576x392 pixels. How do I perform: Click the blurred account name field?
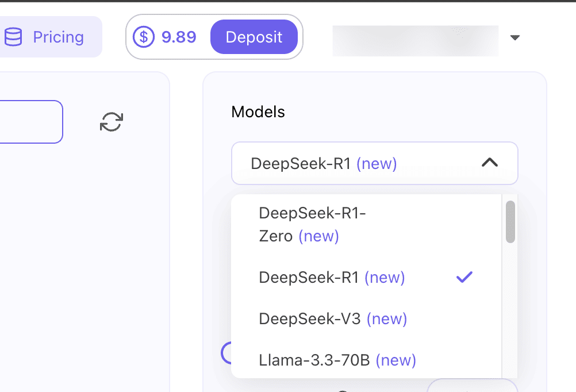pyautogui.click(x=415, y=40)
